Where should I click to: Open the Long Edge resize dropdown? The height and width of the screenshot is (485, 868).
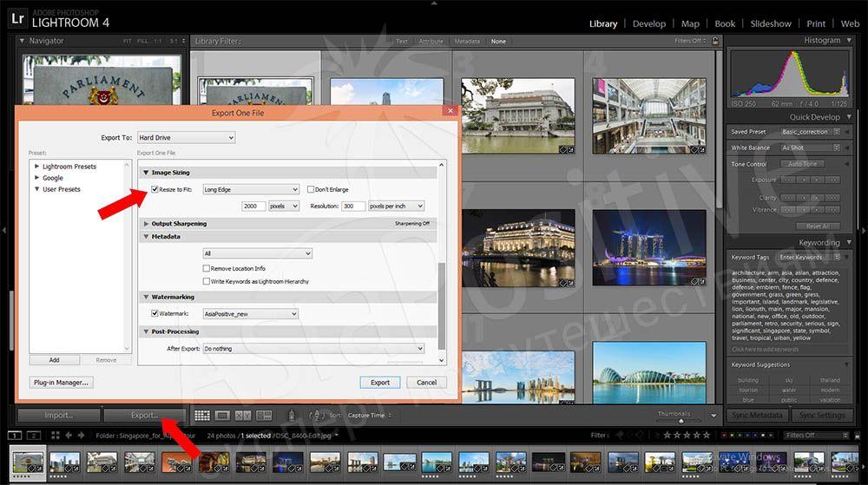[x=251, y=189]
